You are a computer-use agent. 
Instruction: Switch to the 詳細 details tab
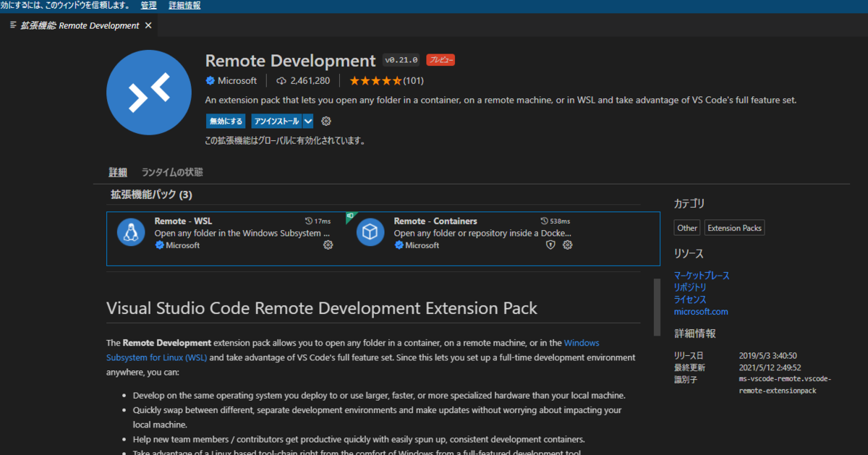tap(118, 172)
